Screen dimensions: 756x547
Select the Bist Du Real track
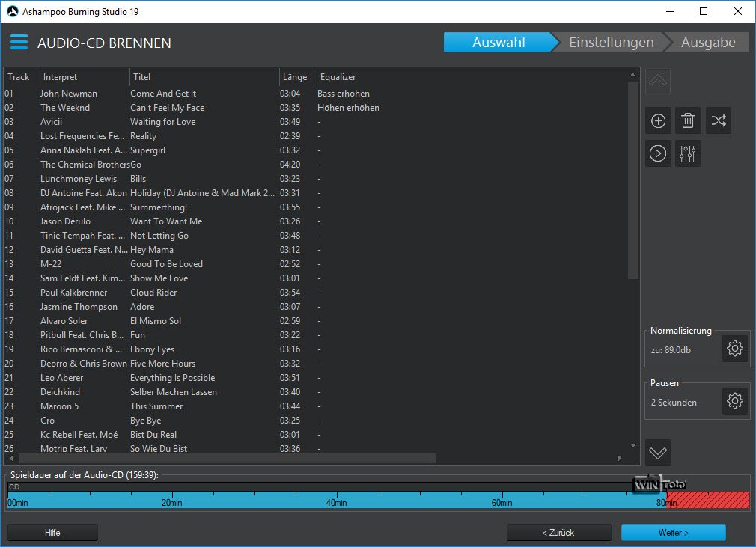316,435
